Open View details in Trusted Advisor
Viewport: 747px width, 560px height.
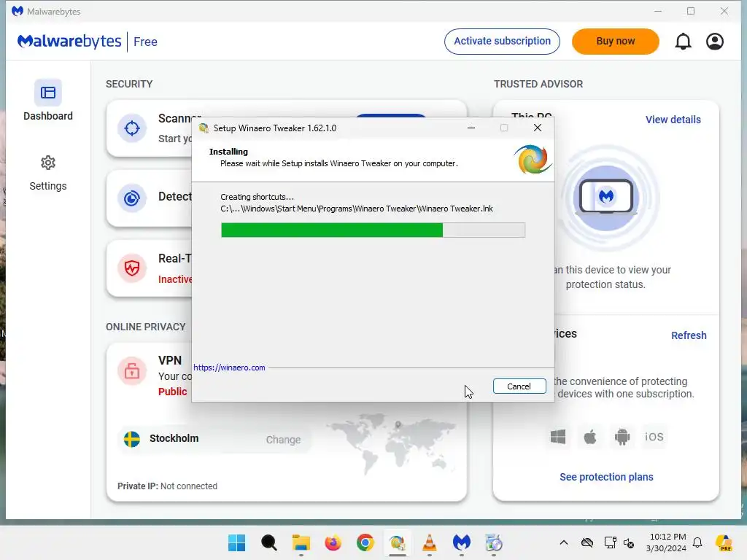(x=673, y=120)
